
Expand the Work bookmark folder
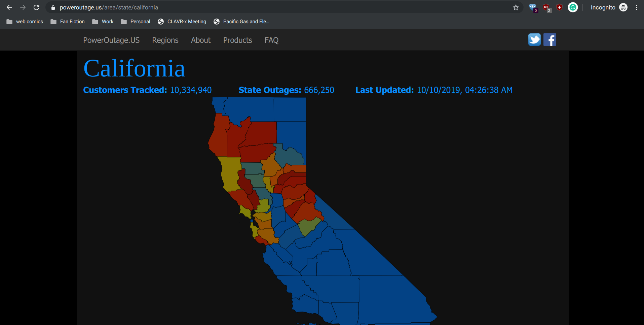[103, 22]
